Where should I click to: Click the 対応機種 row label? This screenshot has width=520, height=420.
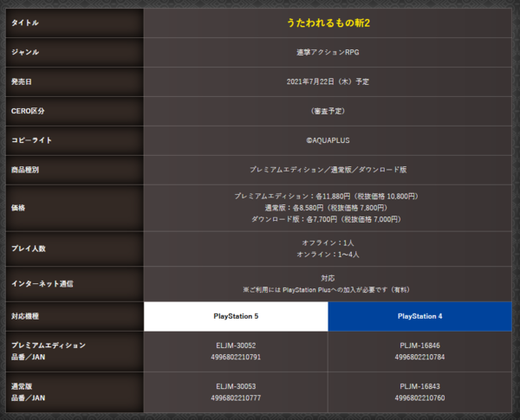pos(25,316)
